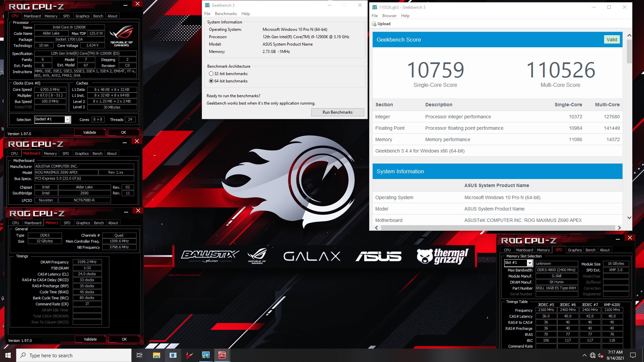Click the Core Speed field 6700.0 MHz

[x=50, y=89]
